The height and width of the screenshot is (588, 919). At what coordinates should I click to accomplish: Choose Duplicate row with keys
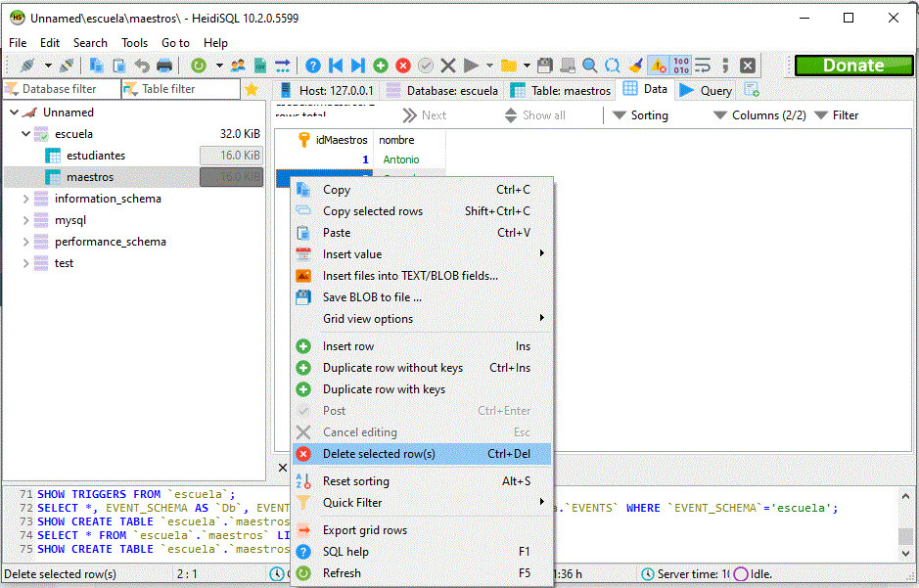[422, 389]
